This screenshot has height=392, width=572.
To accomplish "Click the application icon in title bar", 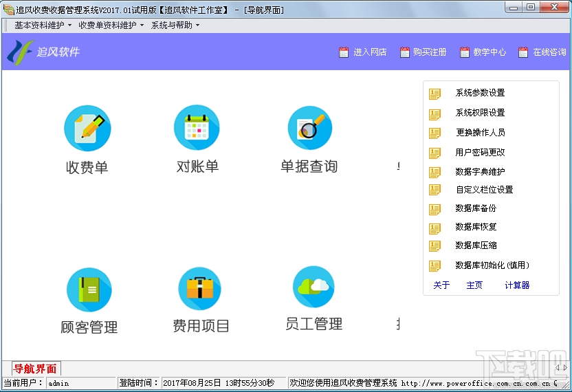I will pos(8,10).
